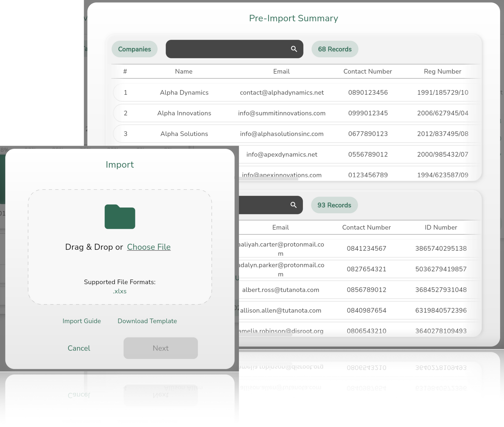The height and width of the screenshot is (427, 504).
Task: Click reg number 1991/185729/10
Action: (443, 92)
